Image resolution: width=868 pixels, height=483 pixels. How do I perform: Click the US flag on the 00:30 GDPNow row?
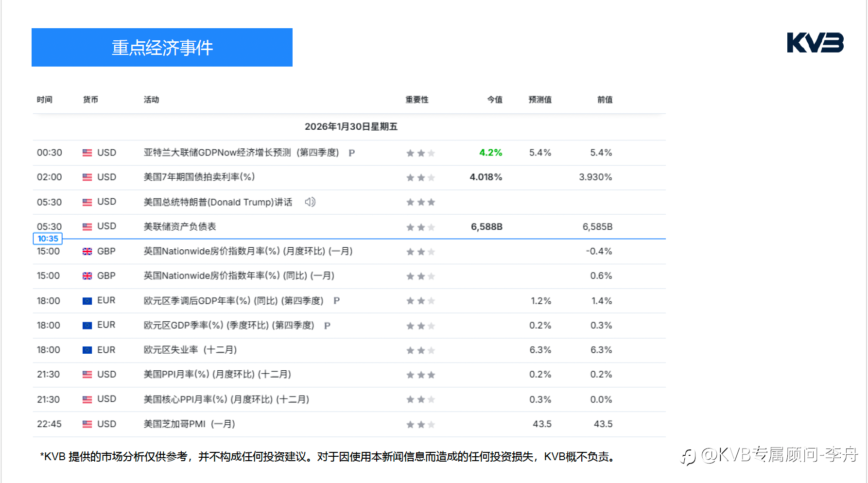pyautogui.click(x=87, y=153)
